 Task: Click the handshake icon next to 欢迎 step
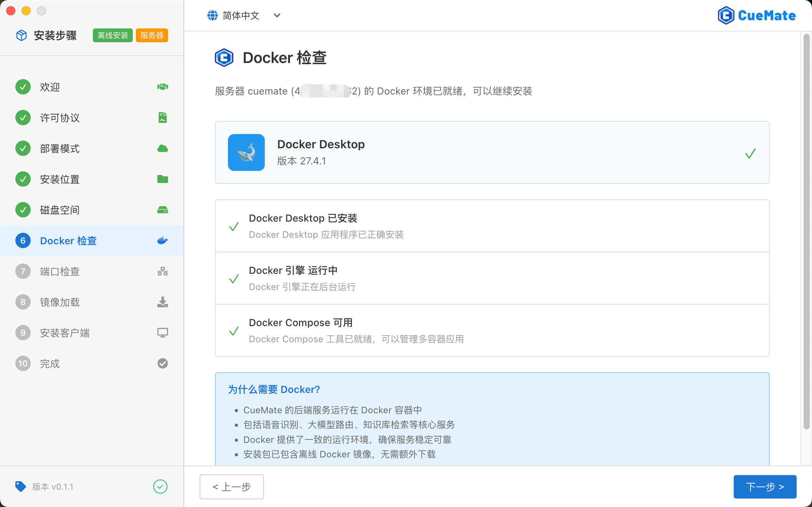tap(162, 87)
